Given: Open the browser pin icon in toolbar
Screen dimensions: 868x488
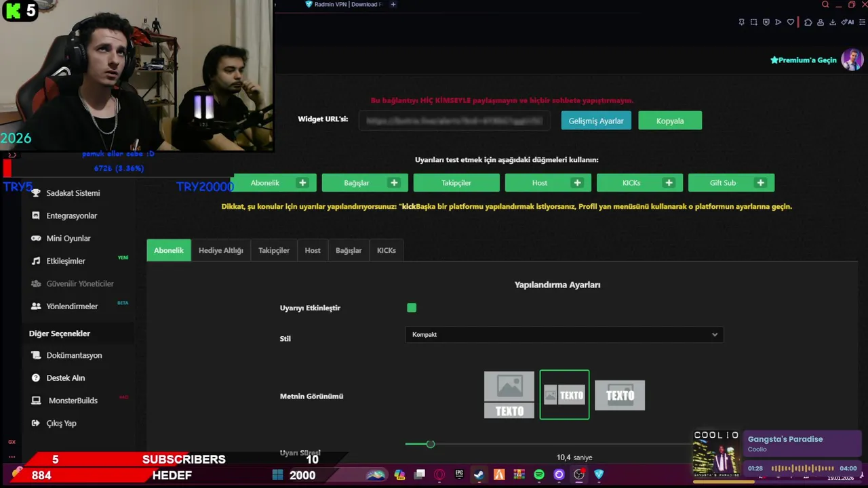Looking at the screenshot, I should (x=741, y=22).
